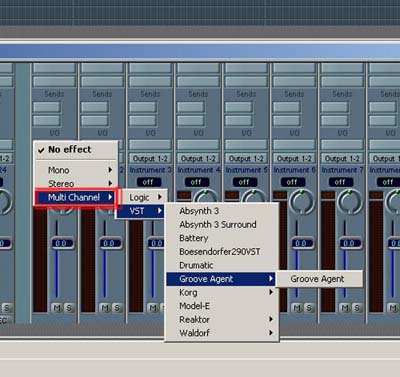Open lower insert slot on Instrument 6
Viewport: 400px width, 377px height.
(294, 82)
